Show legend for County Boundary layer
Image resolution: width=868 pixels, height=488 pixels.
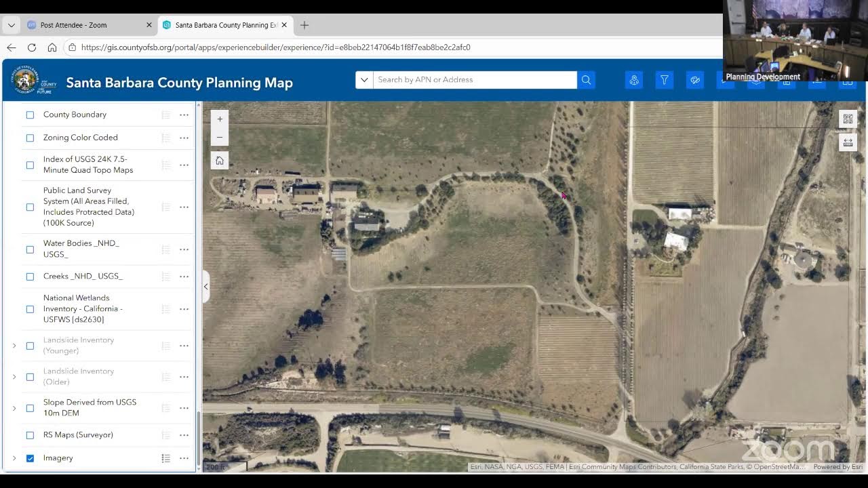point(165,115)
